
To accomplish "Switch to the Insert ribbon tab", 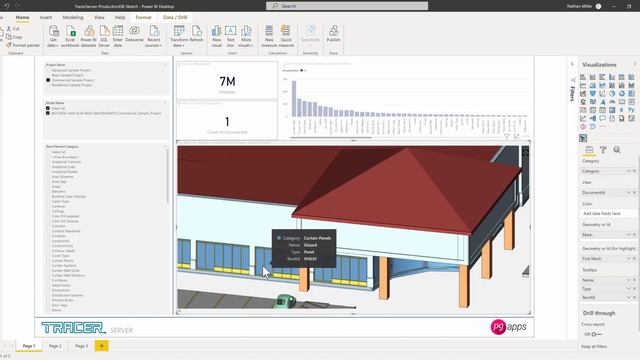I will point(46,18).
